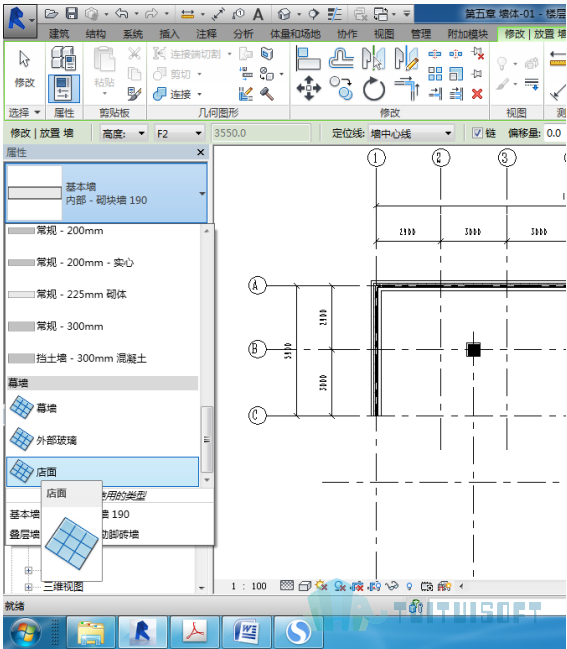Screen dimensions: 567x649
Task: Open Adobe Reader from taskbar
Action: click(x=194, y=632)
